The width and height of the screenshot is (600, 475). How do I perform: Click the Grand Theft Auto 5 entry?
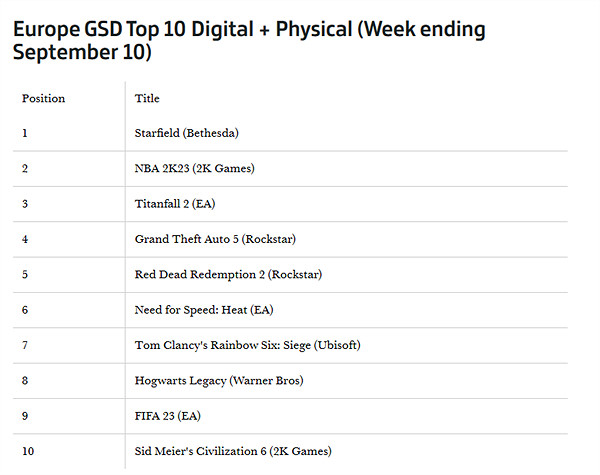(x=215, y=239)
